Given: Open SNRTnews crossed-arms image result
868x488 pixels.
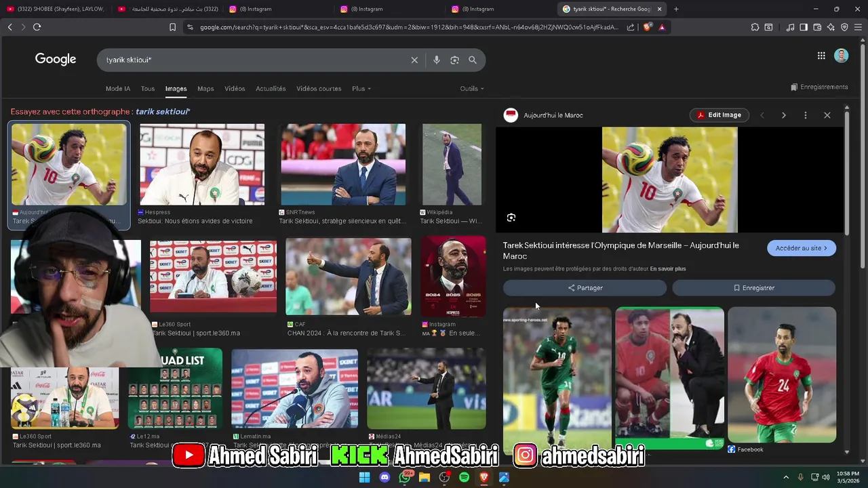Looking at the screenshot, I should [x=343, y=164].
